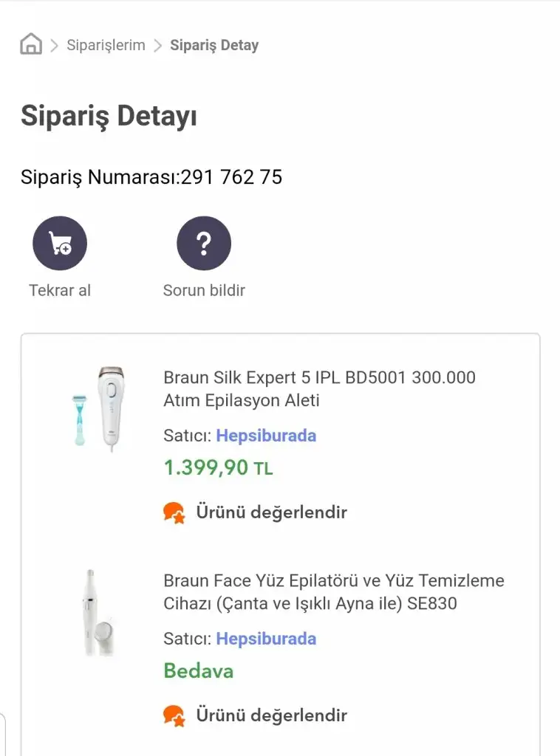560x756 pixels.
Task: Visit Hepsiburada seller link for Braun Face
Action: tap(266, 639)
